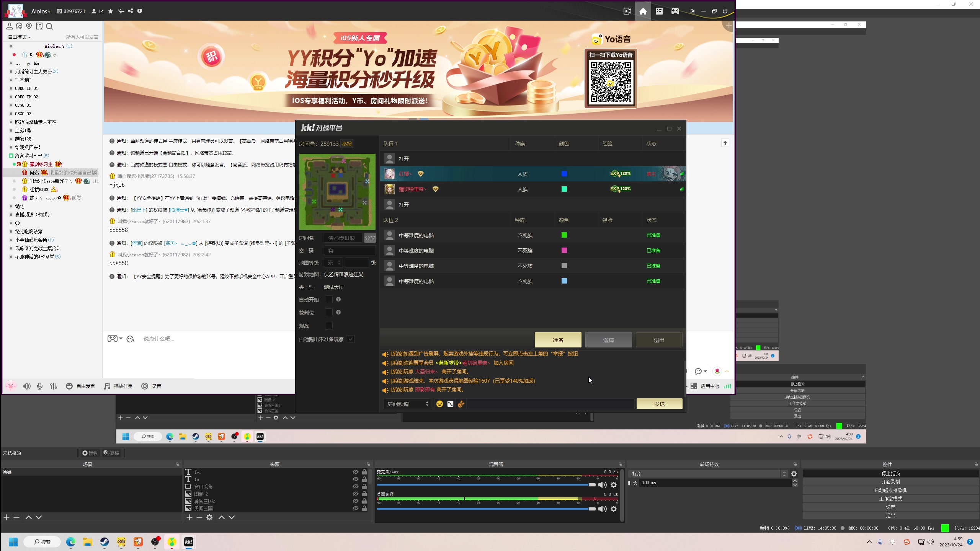Viewport: 980px width, 551px height.
Task: Click 停止推流 in OBS controls
Action: 891,474
